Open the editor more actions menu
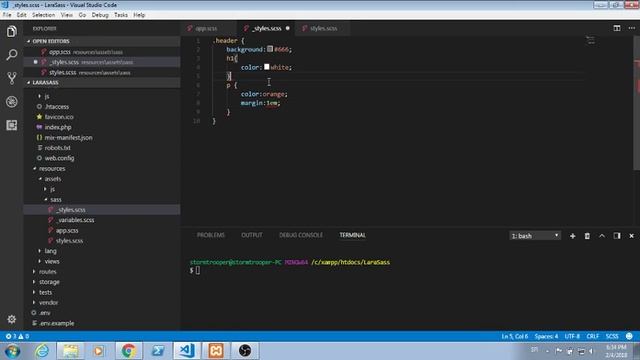This screenshot has height=360, width=640. tap(631, 28)
